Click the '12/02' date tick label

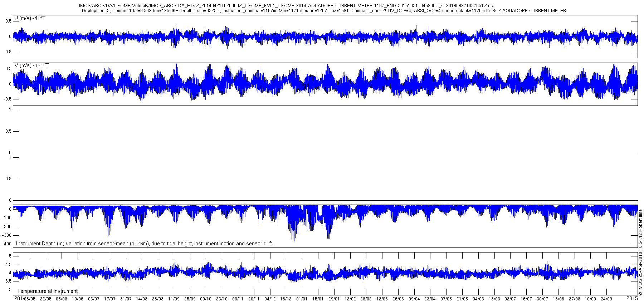click(x=350, y=299)
